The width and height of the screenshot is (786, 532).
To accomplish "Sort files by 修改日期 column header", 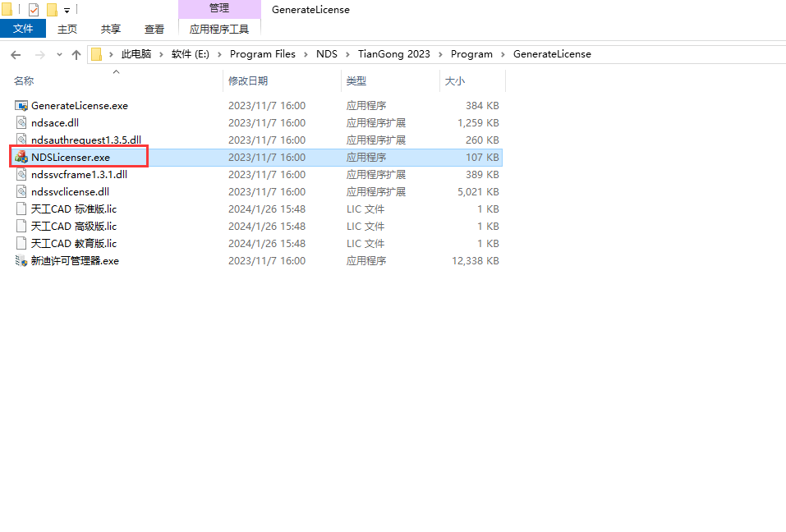I will [x=248, y=81].
